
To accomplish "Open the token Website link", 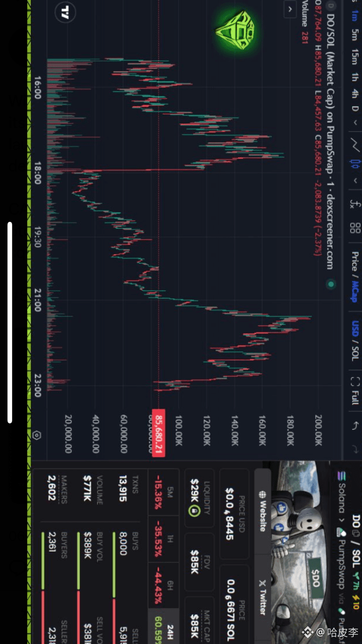I will click(262, 511).
